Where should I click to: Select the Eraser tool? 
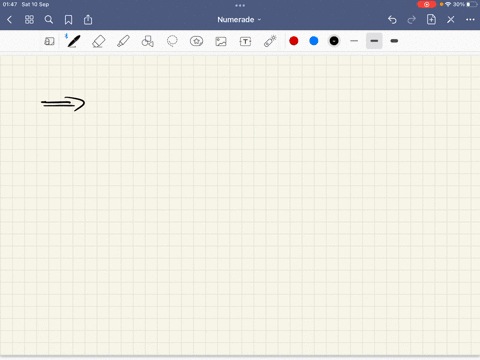pyautogui.click(x=99, y=41)
